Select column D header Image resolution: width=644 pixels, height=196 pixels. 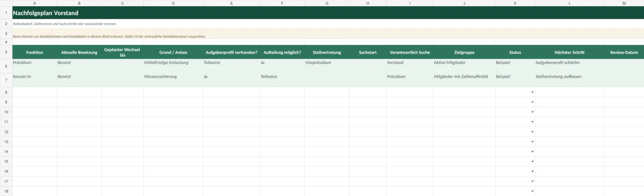point(173,3)
